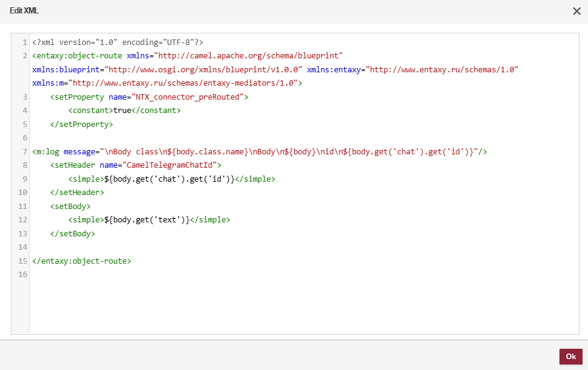Click line number 7 in the gutter

24,151
